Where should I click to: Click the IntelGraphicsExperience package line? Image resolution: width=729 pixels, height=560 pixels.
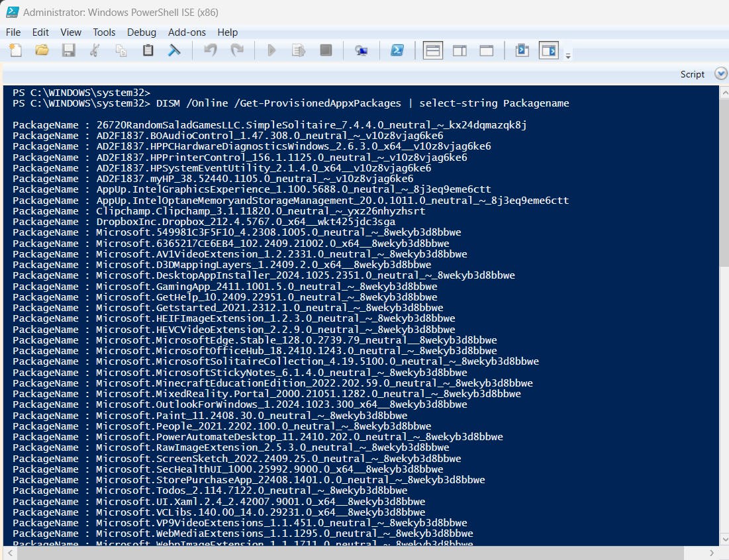(252, 189)
